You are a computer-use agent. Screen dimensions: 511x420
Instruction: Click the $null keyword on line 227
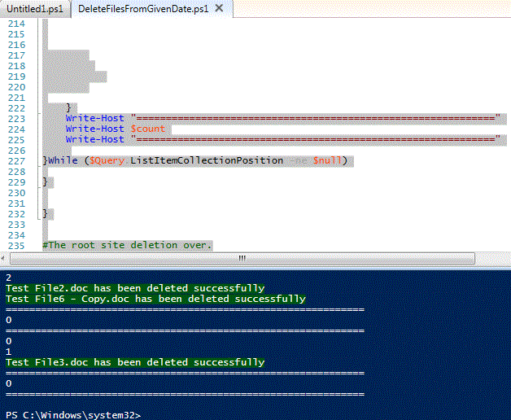tap(327, 160)
